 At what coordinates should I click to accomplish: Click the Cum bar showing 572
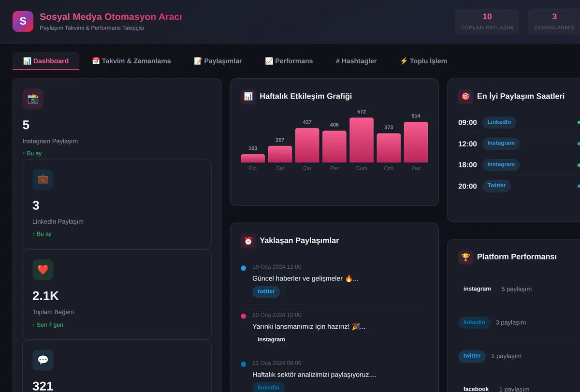(362, 140)
